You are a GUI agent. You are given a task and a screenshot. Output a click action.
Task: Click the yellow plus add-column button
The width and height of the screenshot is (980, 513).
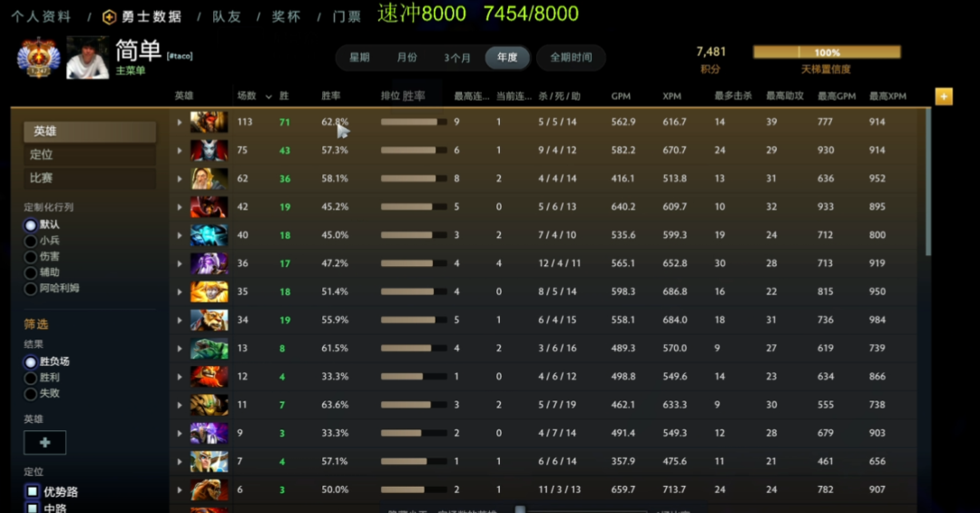[944, 96]
